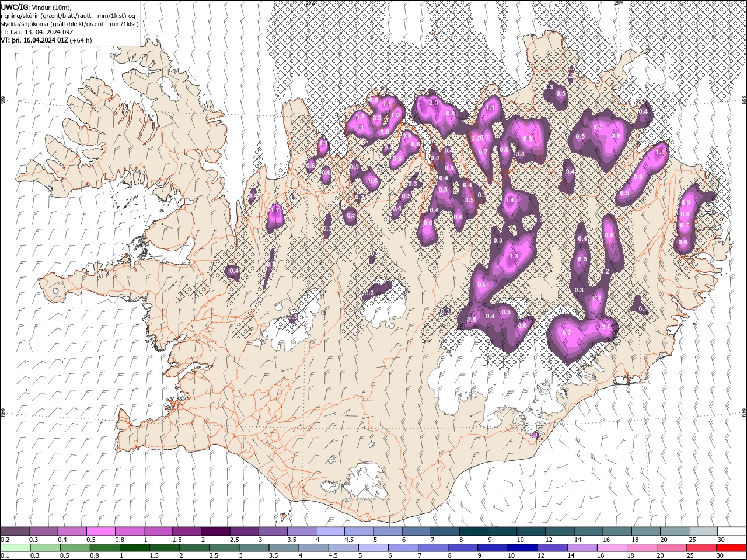Pick the dark blue 10 swatch in the rain legend
747x560 pixels.
[x=522, y=548]
